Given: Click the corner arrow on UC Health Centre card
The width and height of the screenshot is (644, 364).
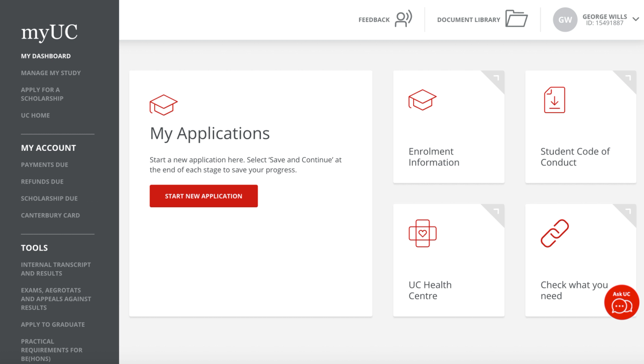Looking at the screenshot, I should point(496,212).
